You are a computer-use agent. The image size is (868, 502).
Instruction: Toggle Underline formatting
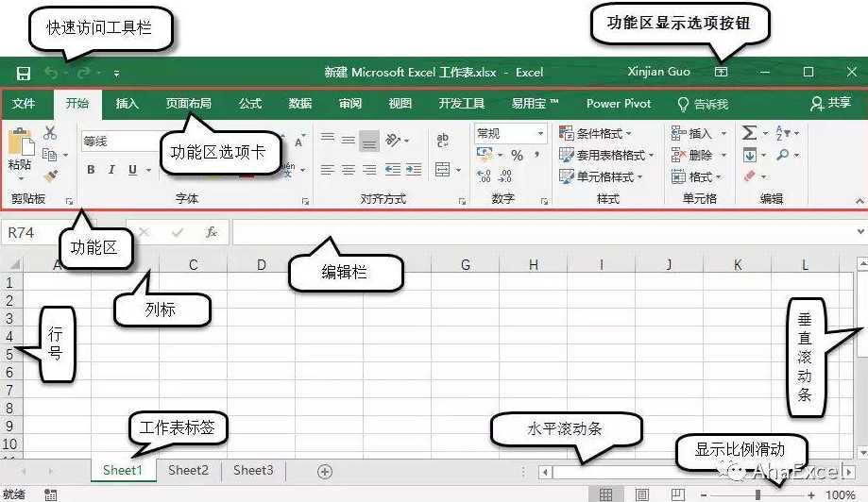[132, 170]
